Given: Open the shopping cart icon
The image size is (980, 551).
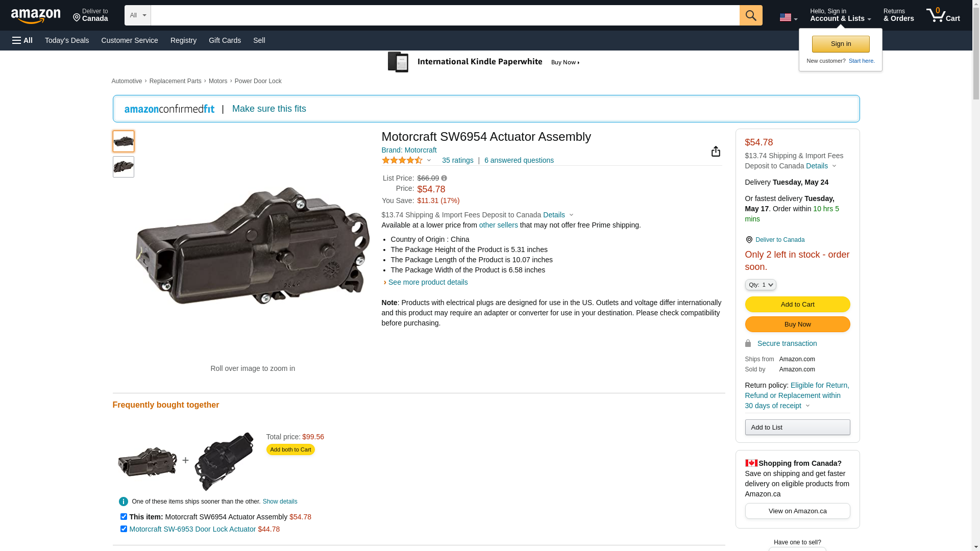Looking at the screenshot, I should 943,15.
